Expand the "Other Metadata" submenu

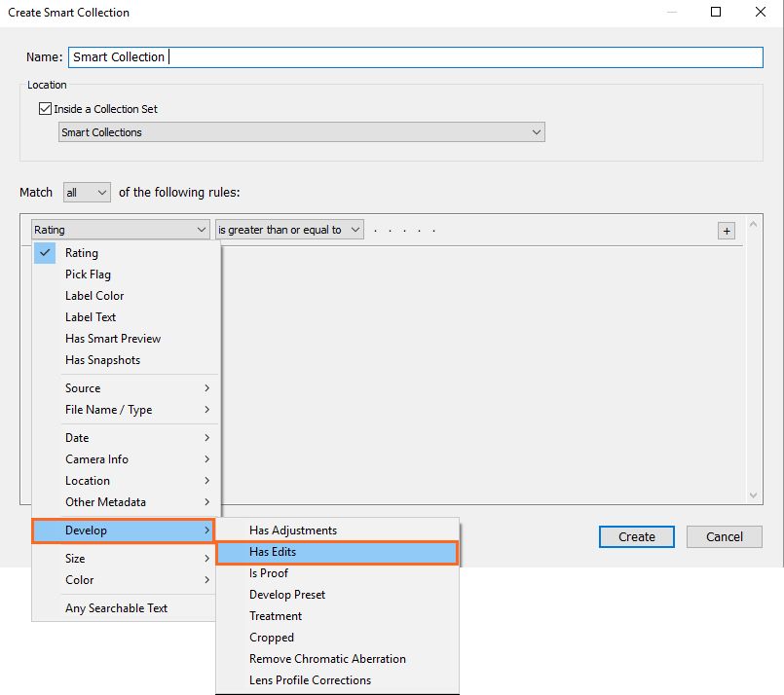(x=107, y=502)
